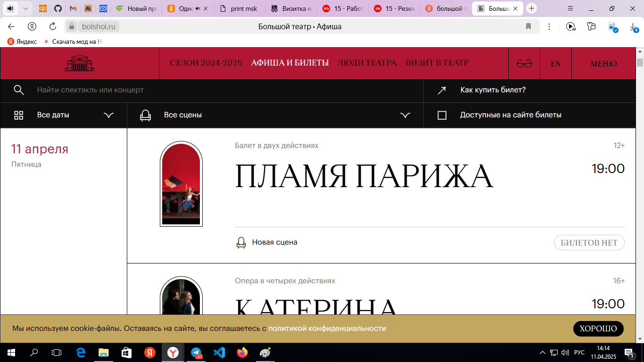Open Firefox from the taskbar
Image resolution: width=644 pixels, height=362 pixels.
pos(242,353)
